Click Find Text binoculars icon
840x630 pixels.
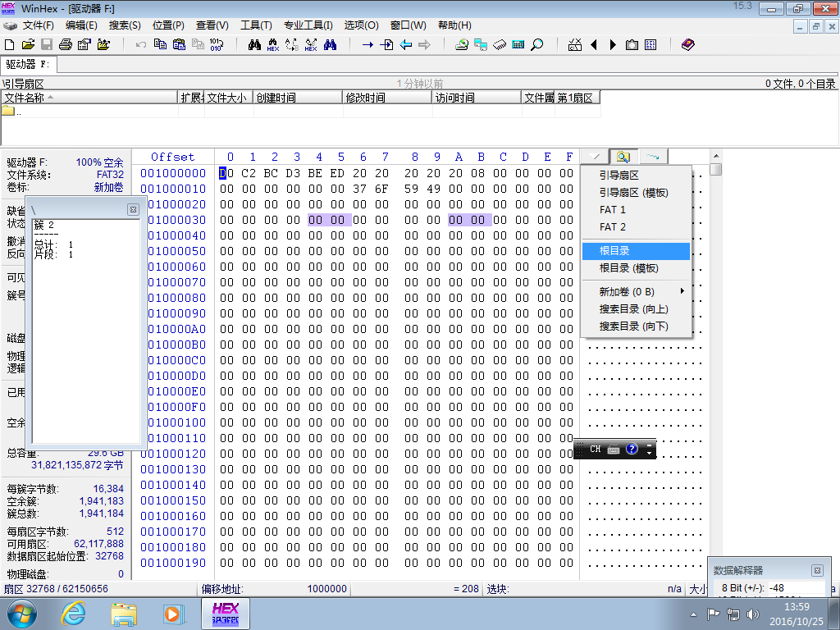254,45
